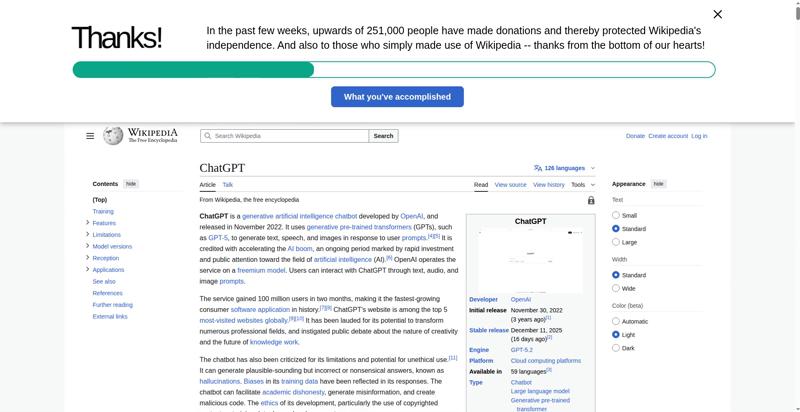Screen dimensions: 800x412
Task: Click the What you've accomplished button
Action: pyautogui.click(x=397, y=97)
